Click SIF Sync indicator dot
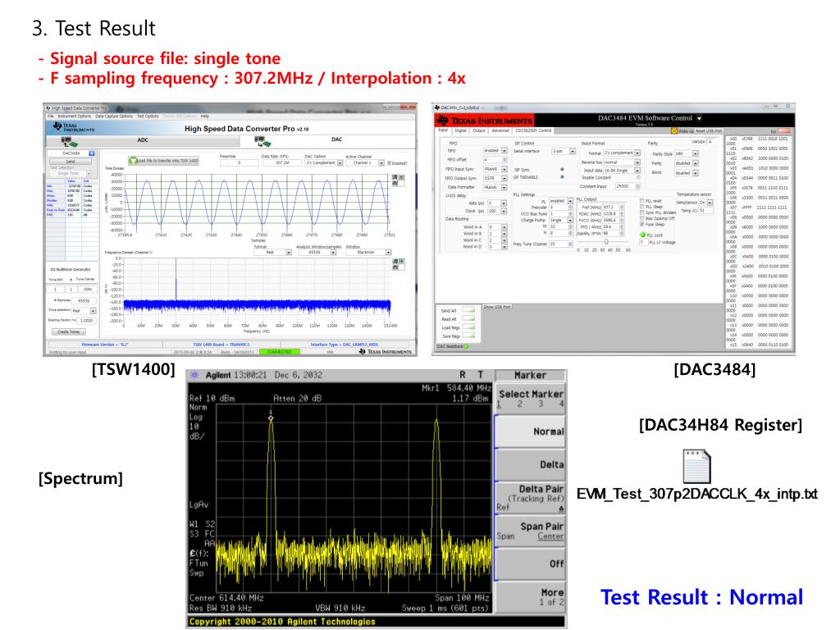Viewport: 840px width, 630px height. click(562, 169)
